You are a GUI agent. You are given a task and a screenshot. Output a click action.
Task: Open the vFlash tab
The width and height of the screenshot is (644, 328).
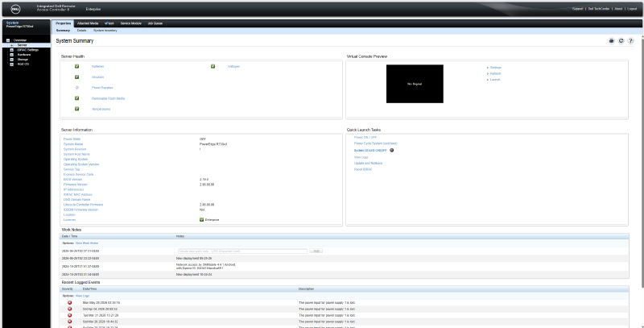click(109, 23)
